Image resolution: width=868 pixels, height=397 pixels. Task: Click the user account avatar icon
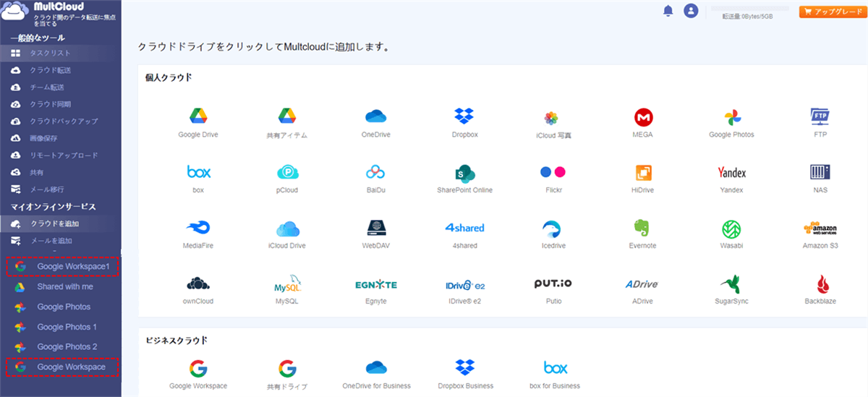click(691, 11)
